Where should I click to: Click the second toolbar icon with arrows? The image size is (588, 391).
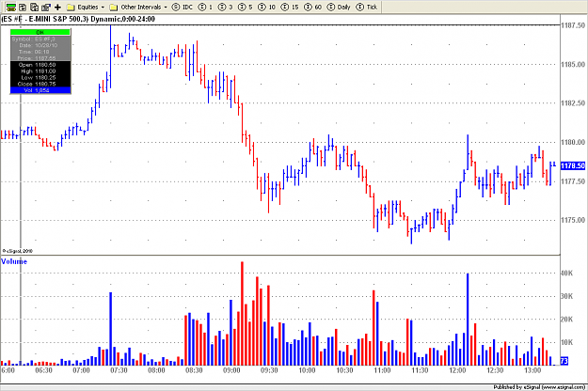coord(23,7)
